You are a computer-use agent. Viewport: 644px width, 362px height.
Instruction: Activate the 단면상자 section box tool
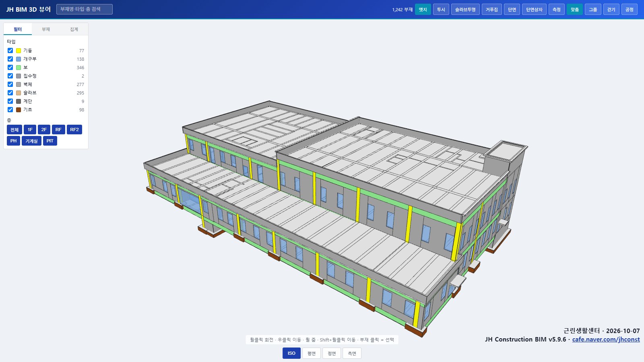click(x=534, y=9)
